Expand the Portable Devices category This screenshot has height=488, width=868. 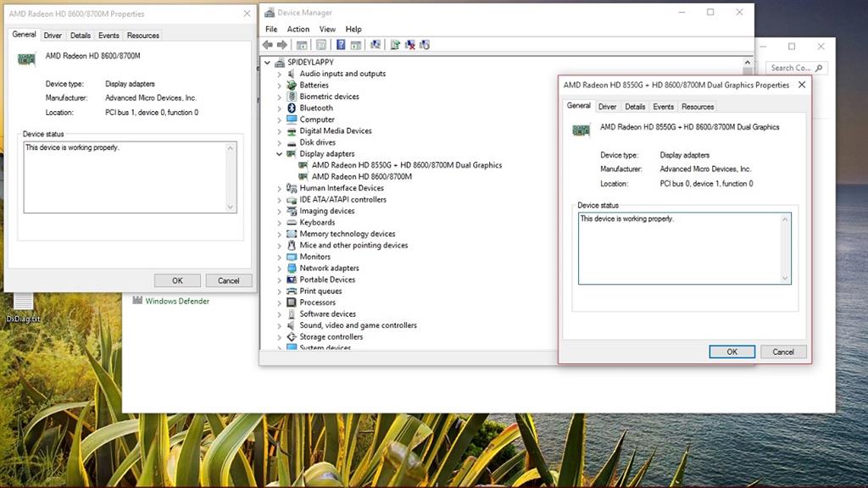pyautogui.click(x=280, y=280)
